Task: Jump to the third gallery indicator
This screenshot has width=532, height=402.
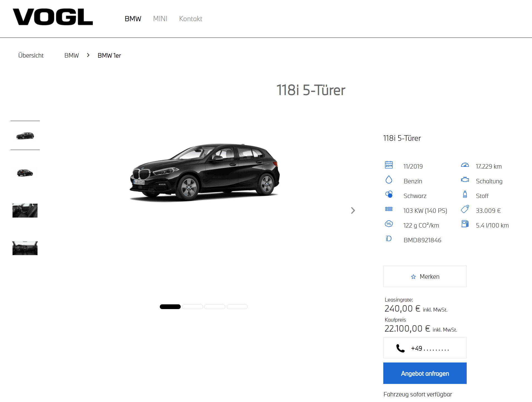Action: (215, 307)
